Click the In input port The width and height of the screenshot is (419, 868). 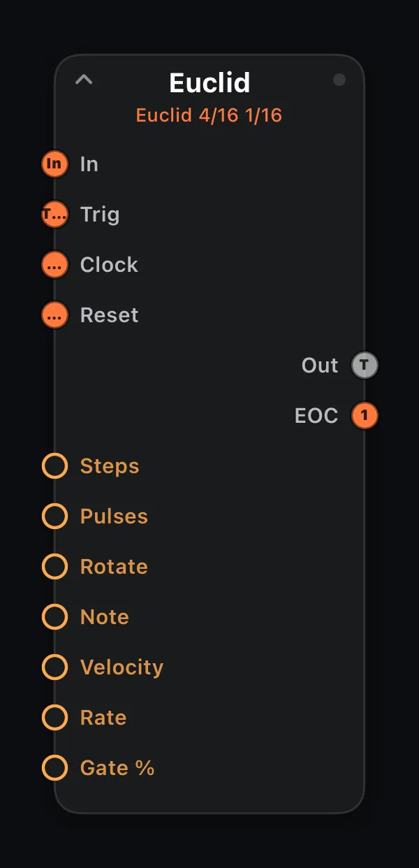[x=55, y=164]
